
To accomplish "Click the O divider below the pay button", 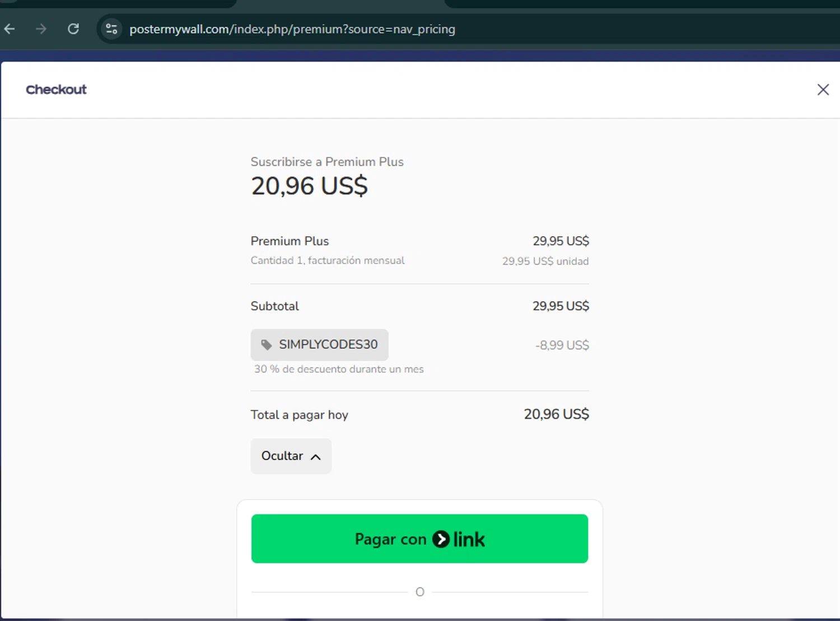I will click(x=420, y=592).
